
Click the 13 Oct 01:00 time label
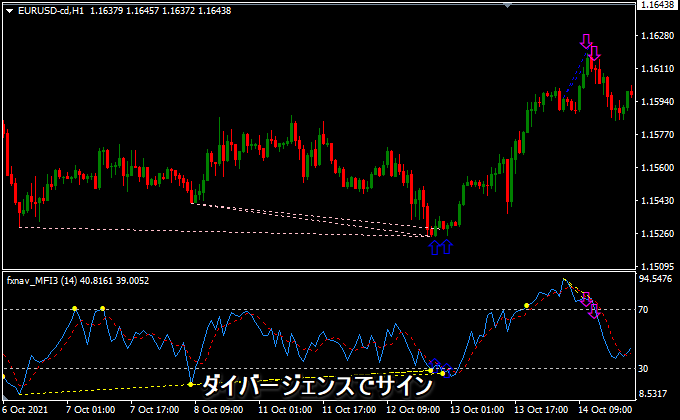[477, 410]
